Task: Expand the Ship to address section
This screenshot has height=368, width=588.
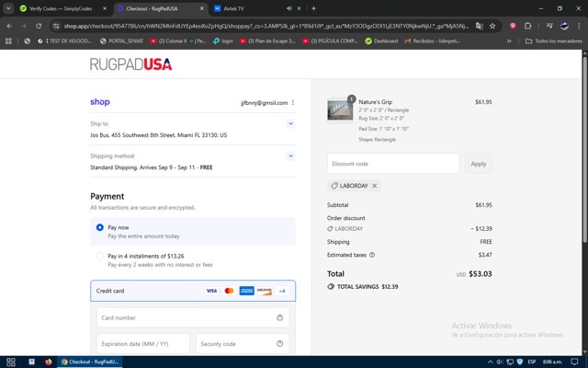Action: (290, 123)
